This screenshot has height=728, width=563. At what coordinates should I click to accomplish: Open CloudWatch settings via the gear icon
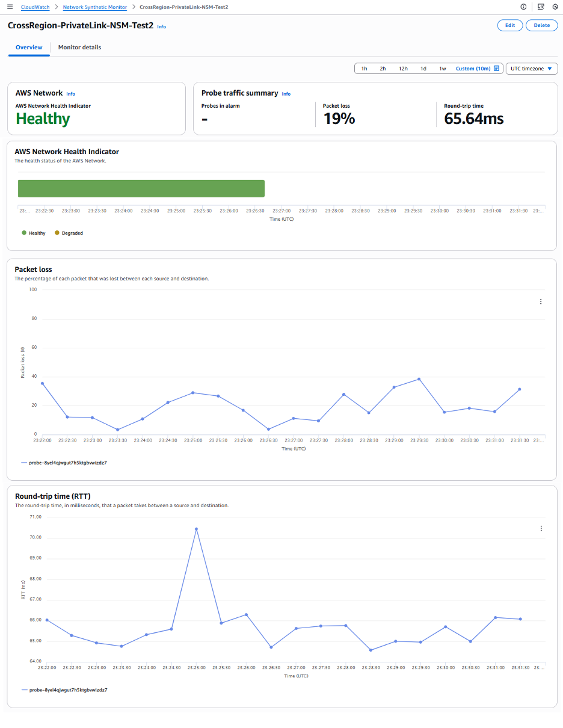(556, 7)
